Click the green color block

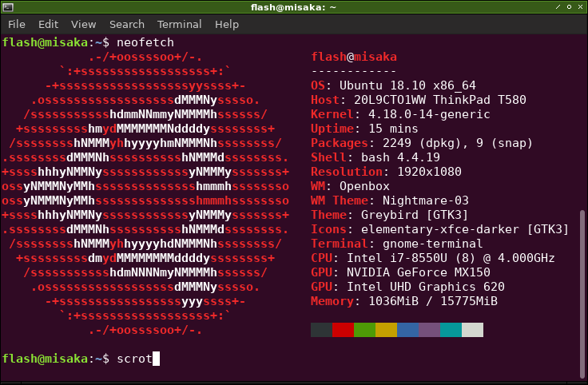364,330
